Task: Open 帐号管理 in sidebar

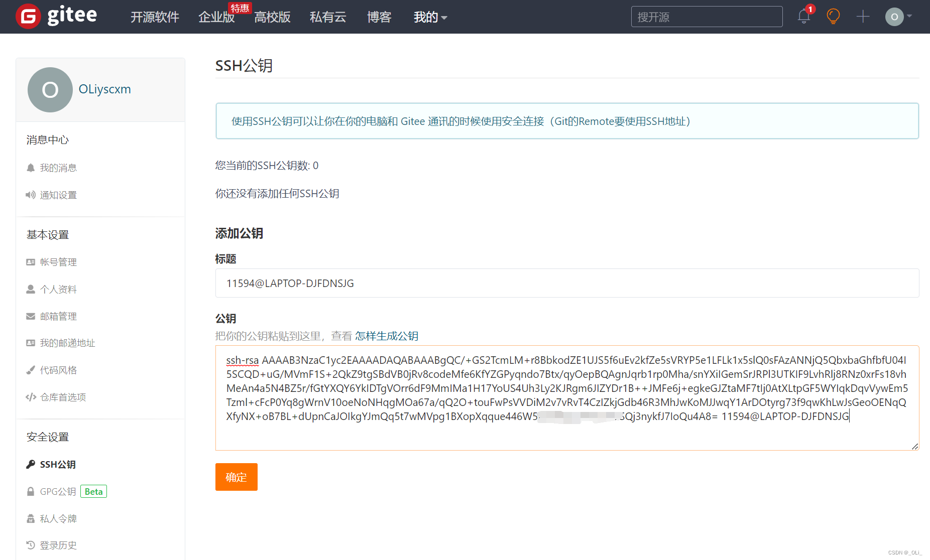Action: click(58, 262)
